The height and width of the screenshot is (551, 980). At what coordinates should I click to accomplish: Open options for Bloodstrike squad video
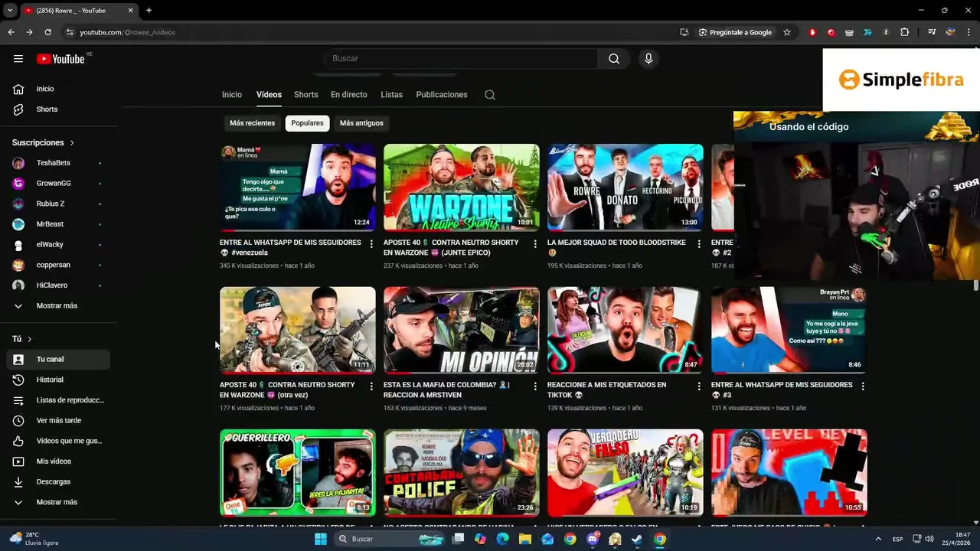(x=699, y=244)
